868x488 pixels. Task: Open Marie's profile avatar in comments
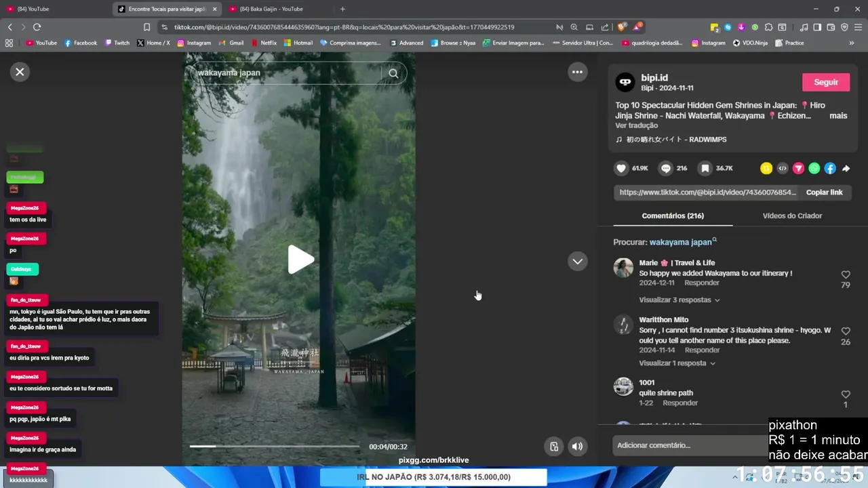623,268
